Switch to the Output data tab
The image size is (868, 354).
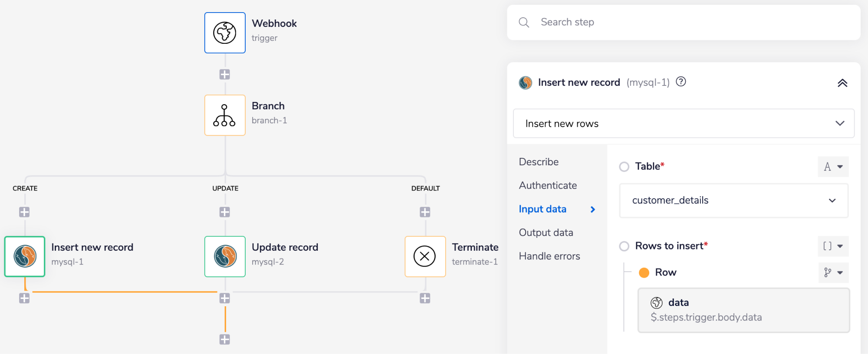click(546, 233)
